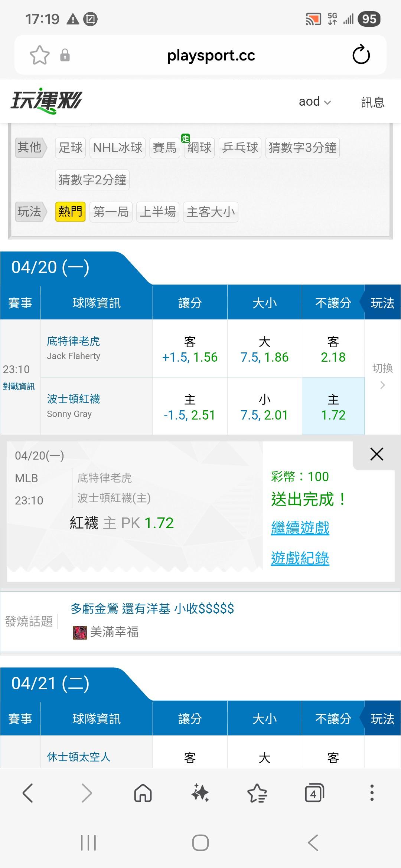Pick away moneyline 2.18
Image resolution: width=401 pixels, height=868 pixels.
(x=333, y=348)
